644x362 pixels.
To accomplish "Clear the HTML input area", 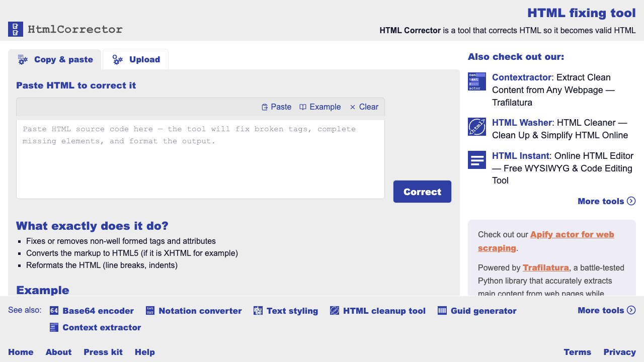I will [x=364, y=107].
